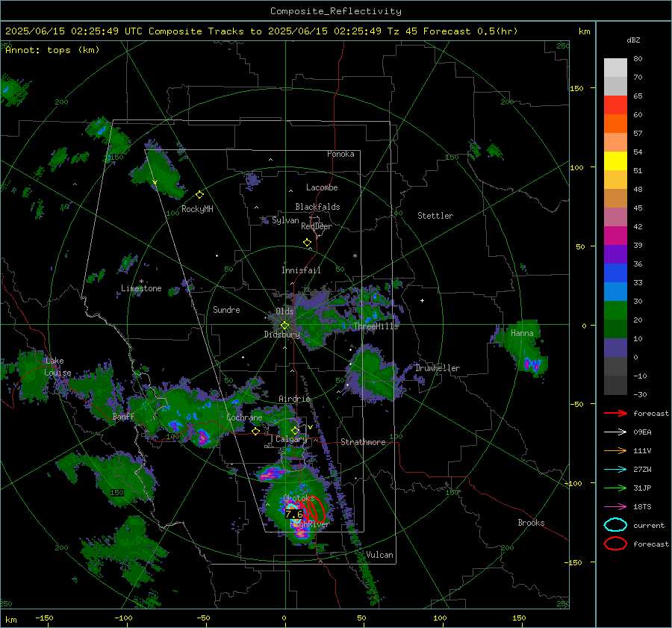Click the Vulcan label on map

[379, 555]
